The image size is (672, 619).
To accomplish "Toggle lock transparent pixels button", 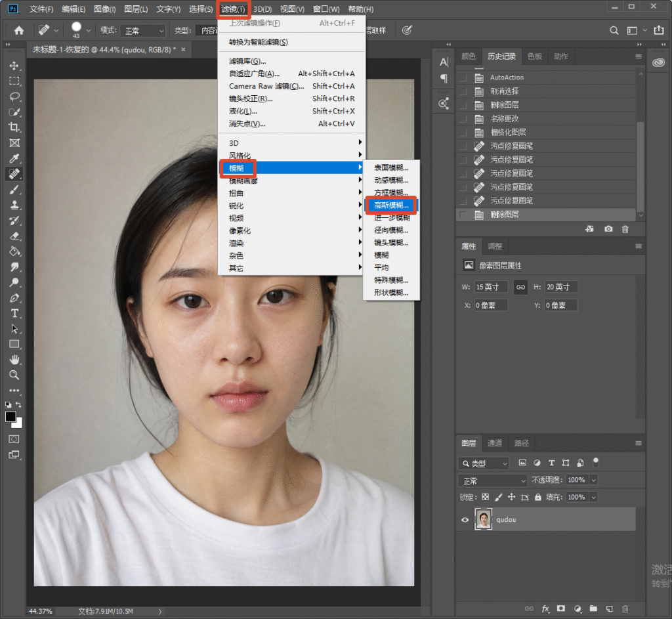I will [x=485, y=498].
